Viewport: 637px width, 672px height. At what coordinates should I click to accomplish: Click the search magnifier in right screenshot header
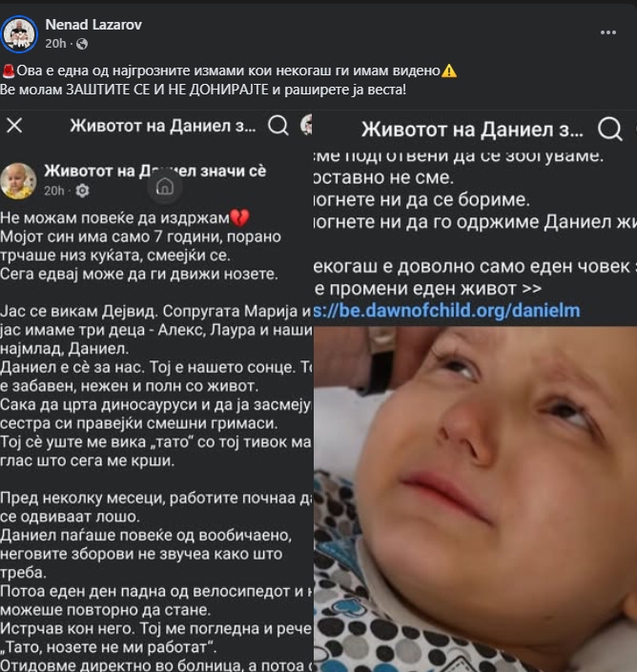point(610,129)
